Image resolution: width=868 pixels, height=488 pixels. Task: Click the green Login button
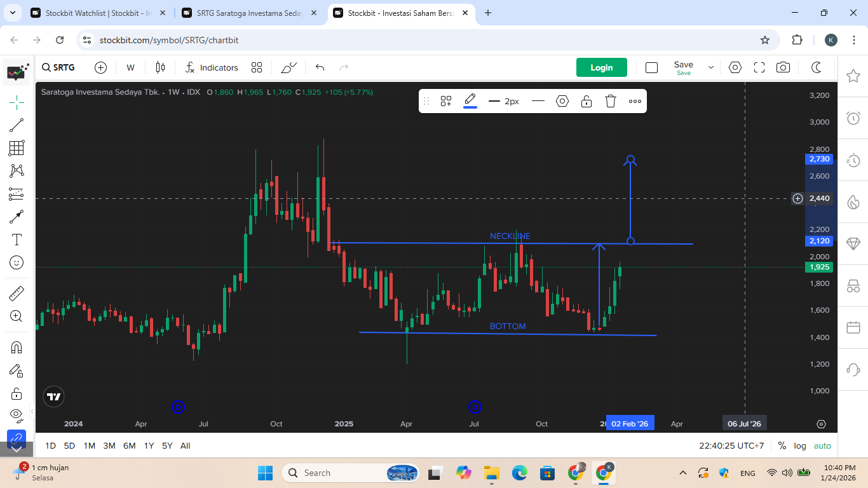[601, 67]
